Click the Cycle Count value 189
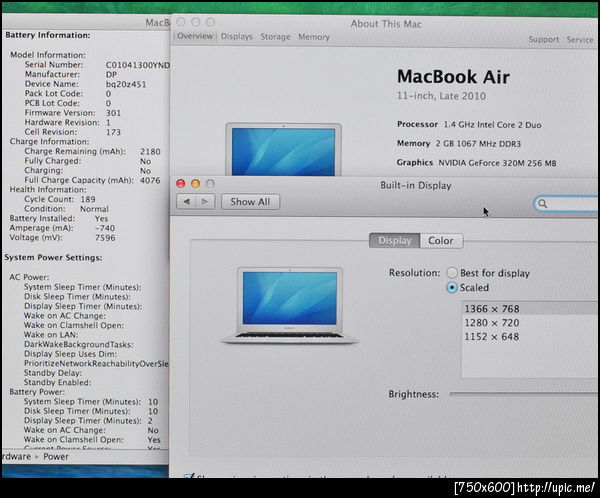The image size is (600, 498). pos(88,199)
